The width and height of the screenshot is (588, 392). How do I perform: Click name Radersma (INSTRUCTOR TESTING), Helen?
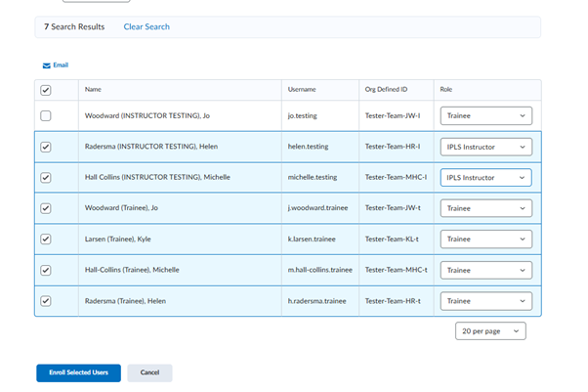151,147
